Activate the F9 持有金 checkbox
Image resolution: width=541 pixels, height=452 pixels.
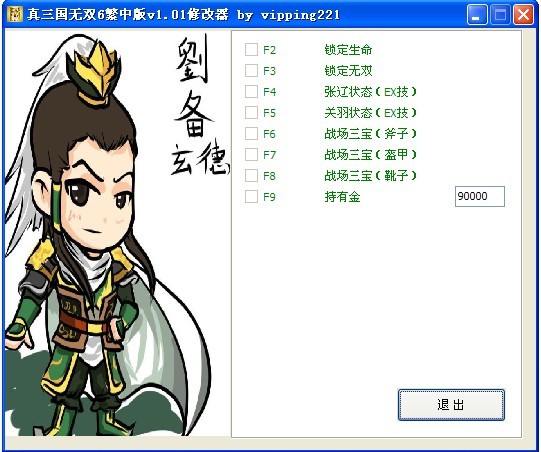point(251,197)
